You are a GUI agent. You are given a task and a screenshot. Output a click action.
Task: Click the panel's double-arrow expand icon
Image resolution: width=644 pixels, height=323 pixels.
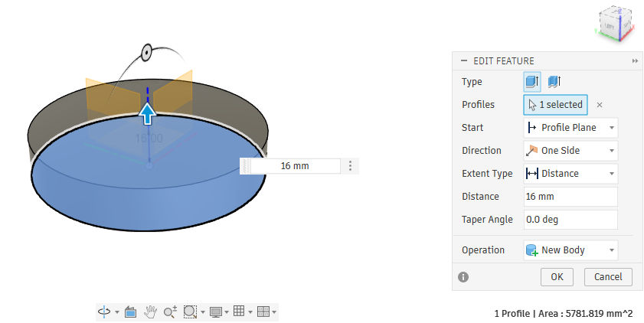tap(635, 61)
